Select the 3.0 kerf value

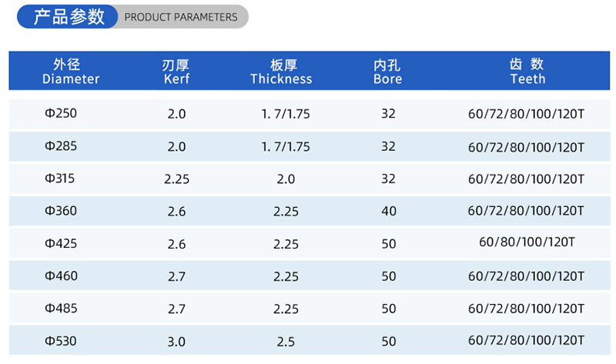point(176,340)
